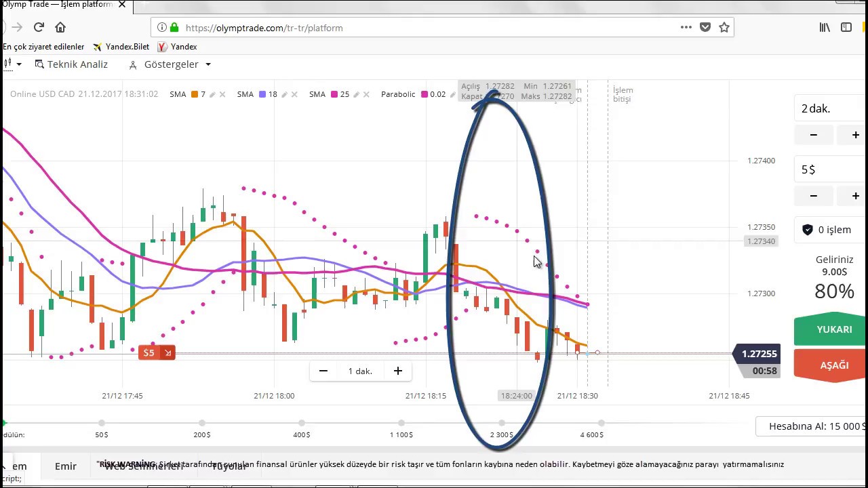Show site information icon in address bar
The height and width of the screenshot is (488, 868).
pos(161,28)
